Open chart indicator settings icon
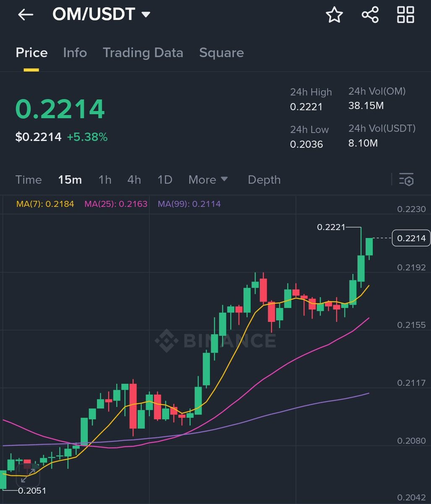Viewport: 431px width, 504px height. click(406, 179)
